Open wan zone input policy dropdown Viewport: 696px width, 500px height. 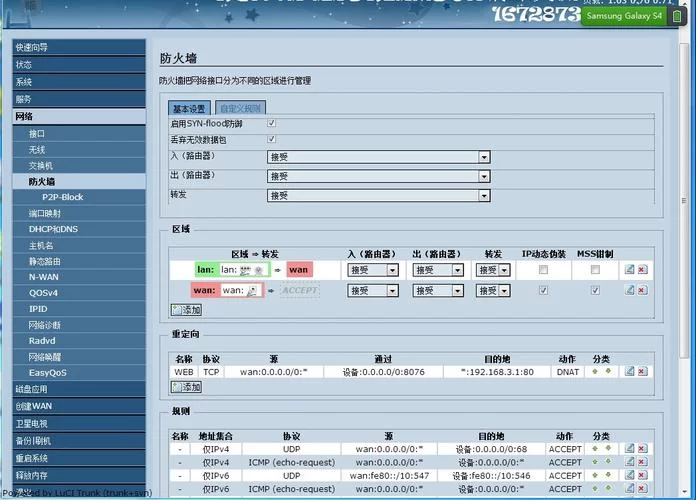tap(373, 290)
